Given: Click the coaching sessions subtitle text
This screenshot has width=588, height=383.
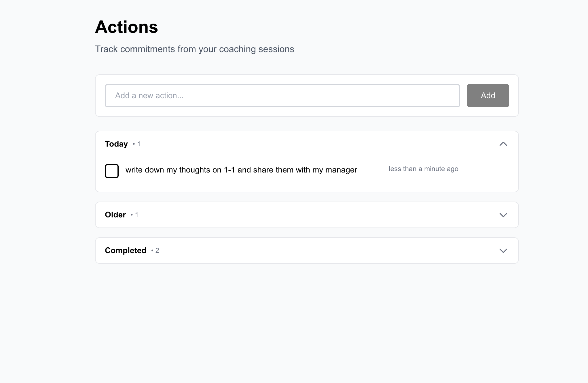Looking at the screenshot, I should tap(195, 49).
